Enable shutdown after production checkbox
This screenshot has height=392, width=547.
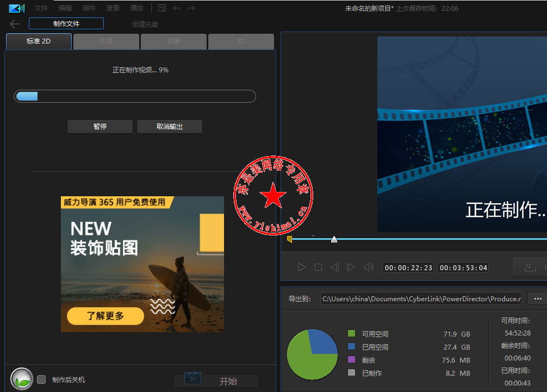41,379
